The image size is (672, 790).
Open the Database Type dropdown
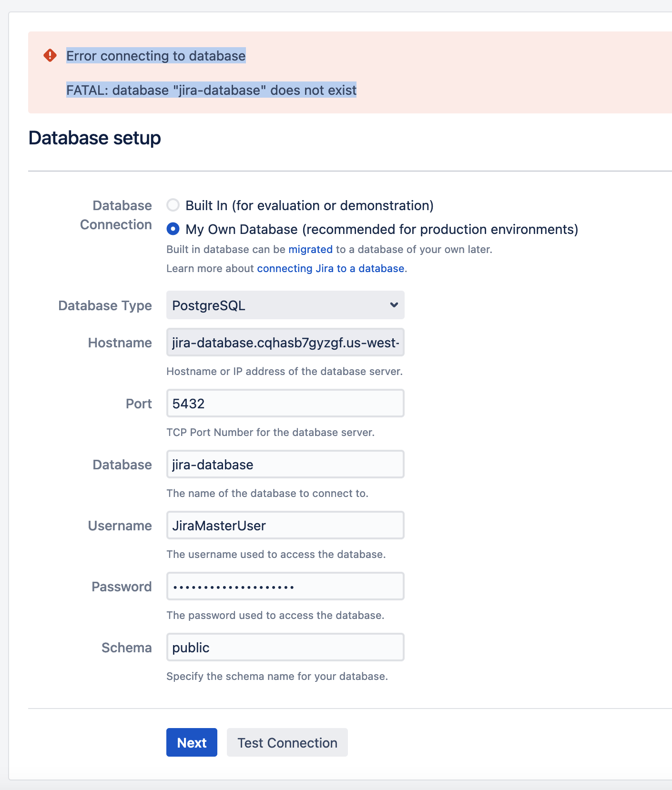(285, 305)
